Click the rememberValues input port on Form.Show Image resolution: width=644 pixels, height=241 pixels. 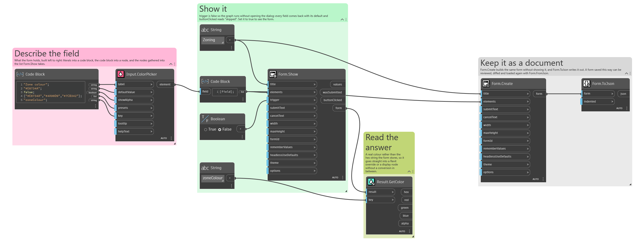(x=292, y=147)
